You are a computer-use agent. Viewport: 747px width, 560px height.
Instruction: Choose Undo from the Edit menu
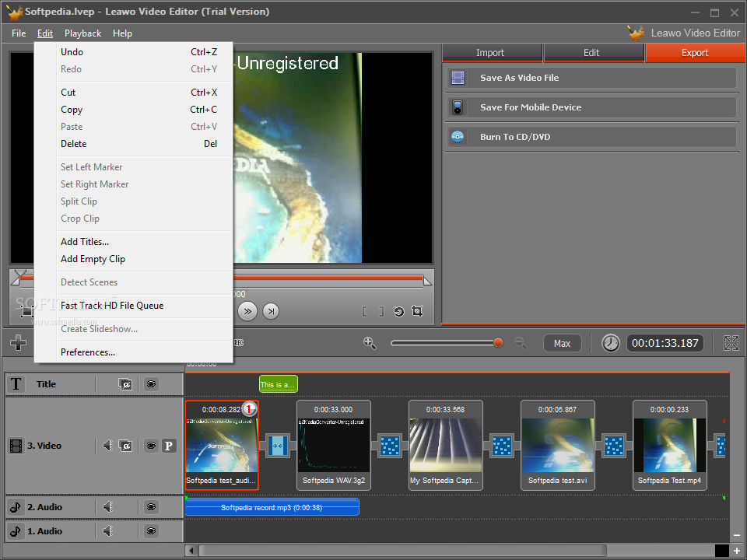[x=134, y=52]
